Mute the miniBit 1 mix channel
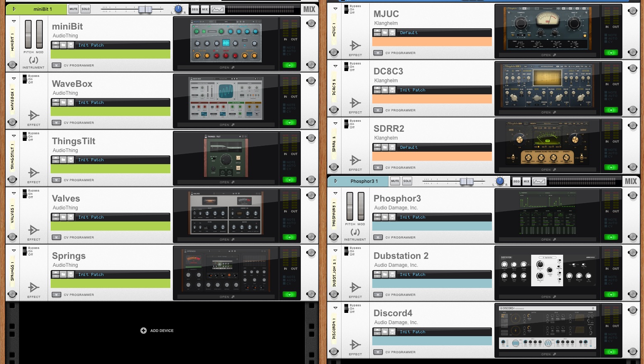Image resolution: width=644 pixels, height=364 pixels. 74,9
